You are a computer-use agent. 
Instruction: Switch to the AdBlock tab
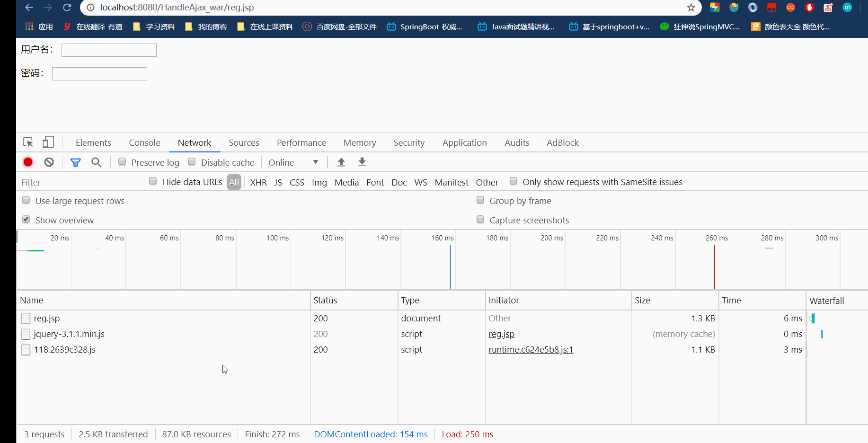pyautogui.click(x=562, y=143)
